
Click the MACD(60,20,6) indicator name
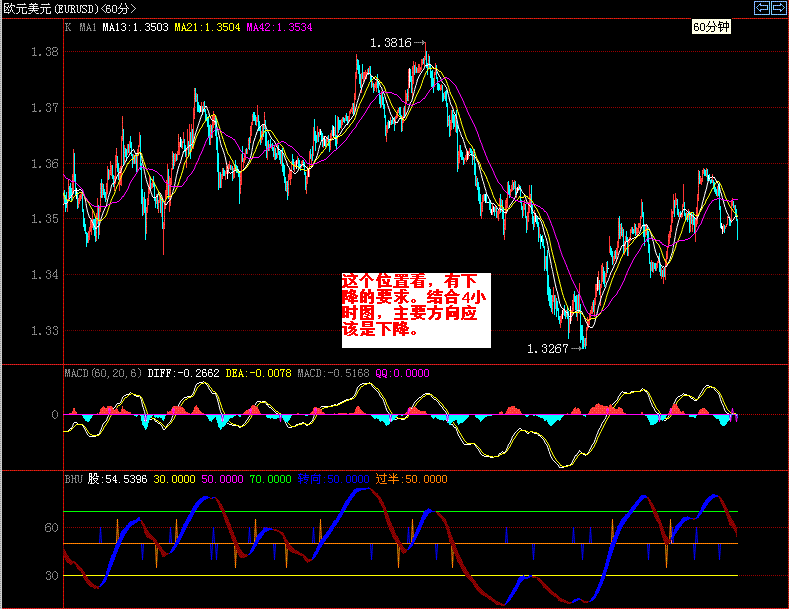[103, 373]
